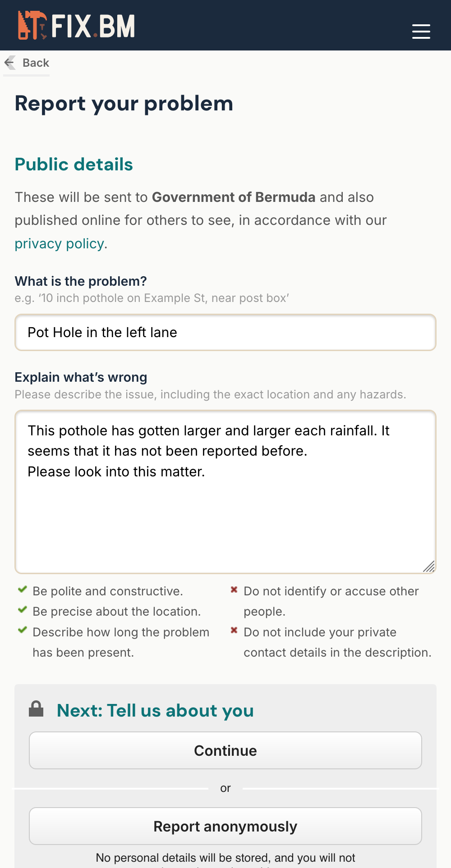The image size is (451, 868).
Task: Select the problem summary text field
Action: coord(225,332)
